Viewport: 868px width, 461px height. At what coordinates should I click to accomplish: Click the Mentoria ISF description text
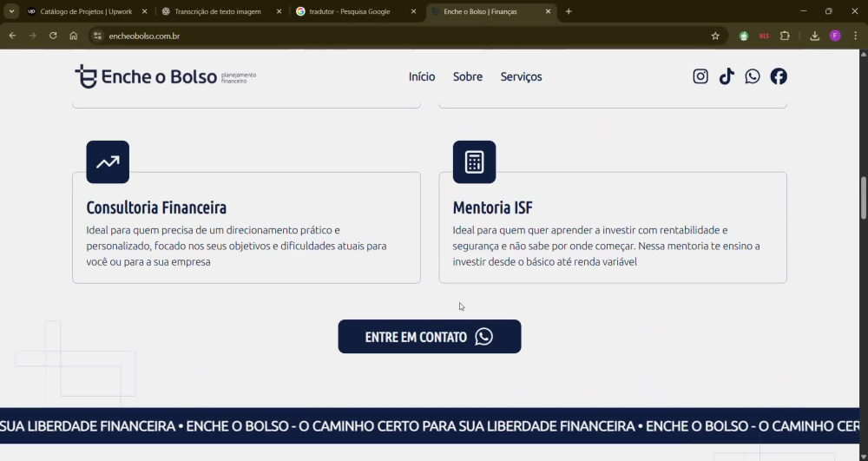click(x=606, y=246)
